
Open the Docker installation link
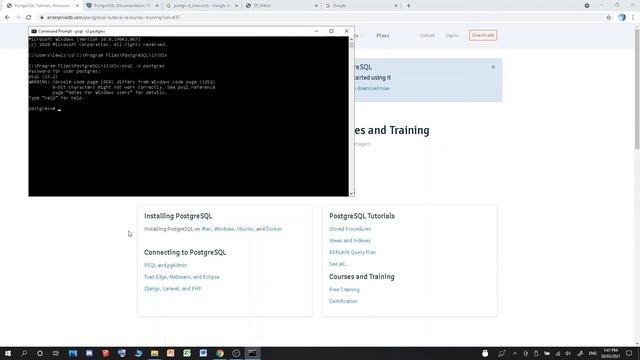274,229
